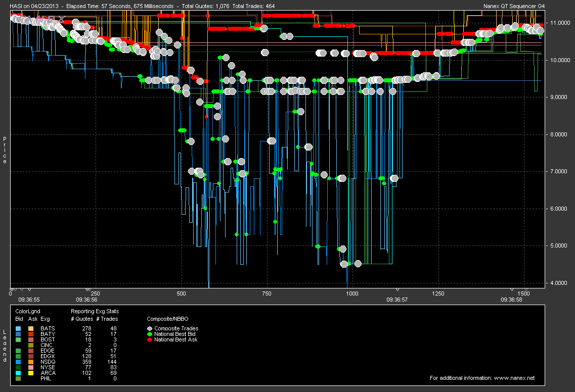575x392 pixels.
Task: Click the 09:36:55 time label
Action: (29, 300)
